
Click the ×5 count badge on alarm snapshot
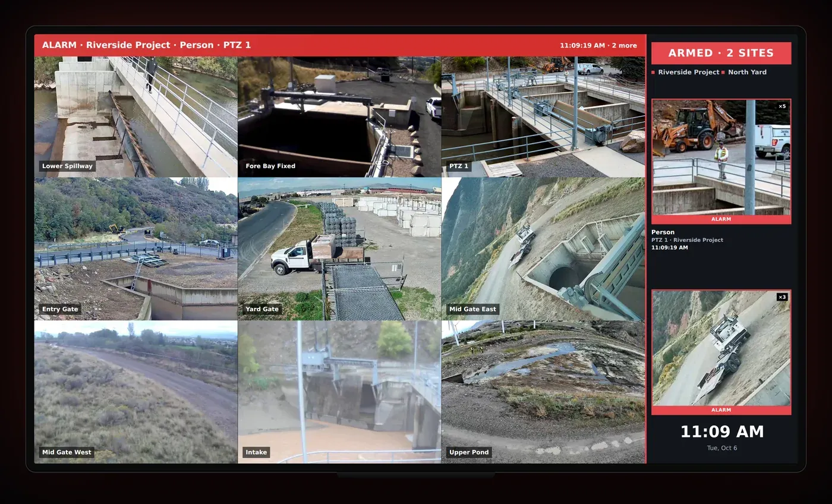pyautogui.click(x=782, y=106)
